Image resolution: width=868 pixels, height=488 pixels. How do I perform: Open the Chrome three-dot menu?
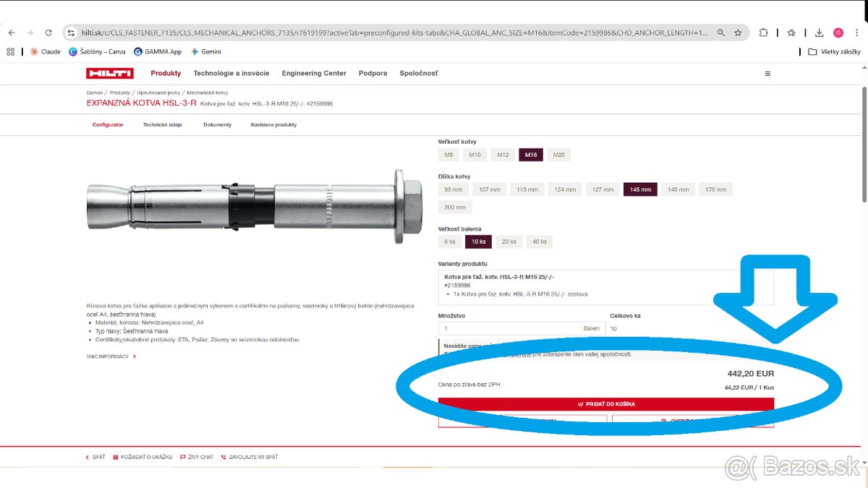pyautogui.click(x=858, y=33)
